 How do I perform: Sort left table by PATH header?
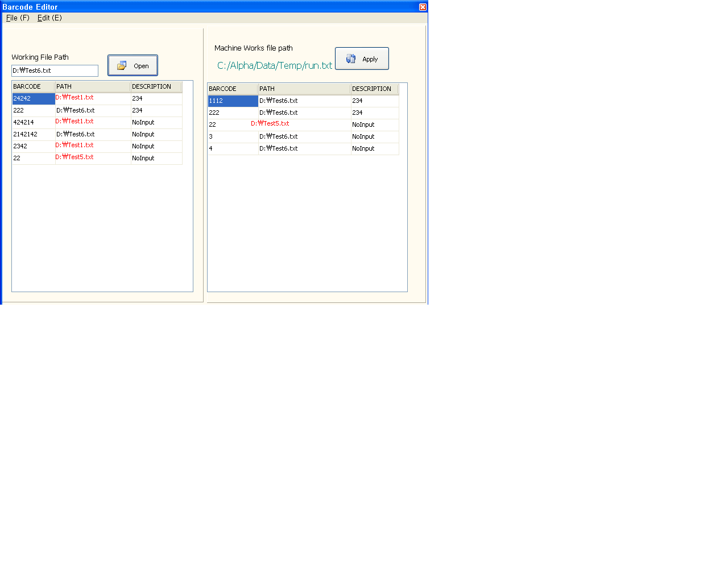[92, 87]
